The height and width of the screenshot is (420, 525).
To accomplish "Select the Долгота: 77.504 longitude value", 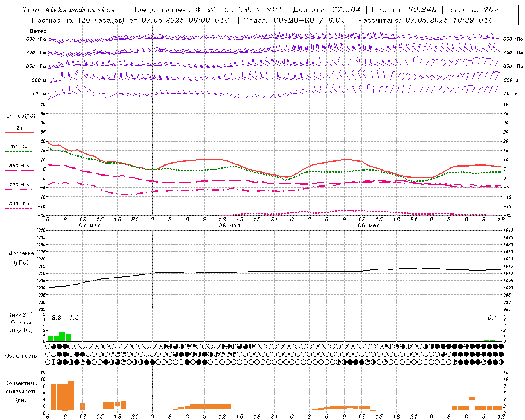I will coord(327,10).
